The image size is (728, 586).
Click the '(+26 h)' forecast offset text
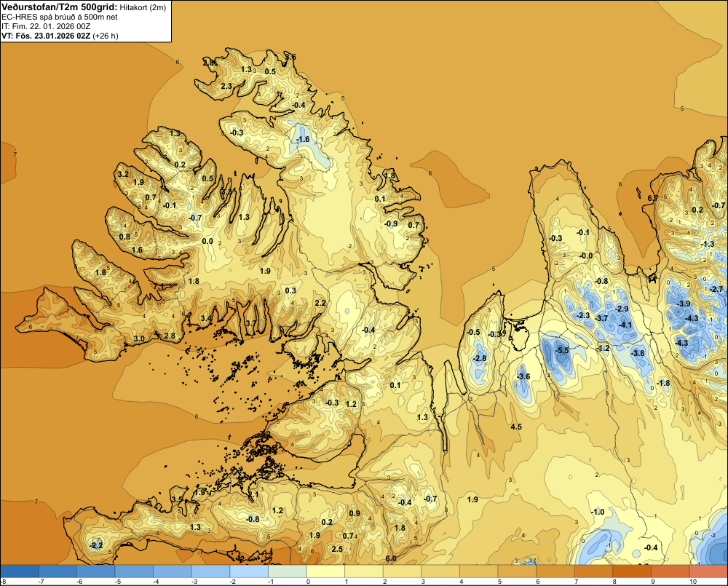[106, 36]
